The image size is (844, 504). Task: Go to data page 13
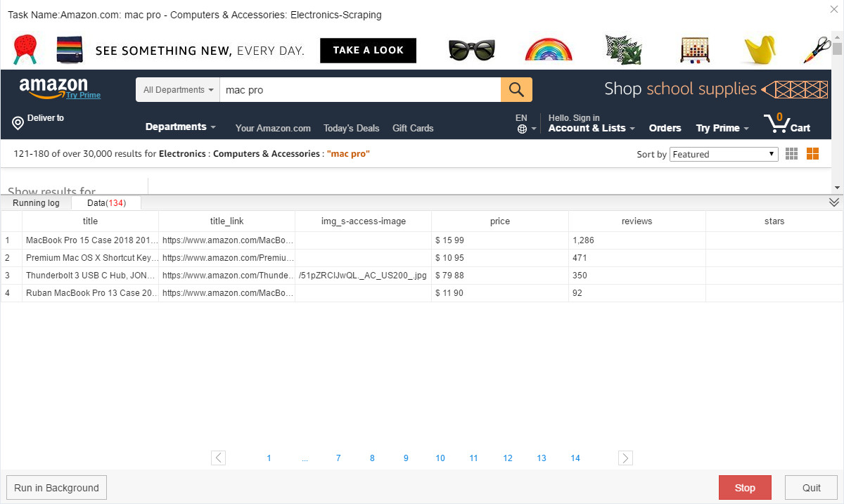tap(542, 458)
